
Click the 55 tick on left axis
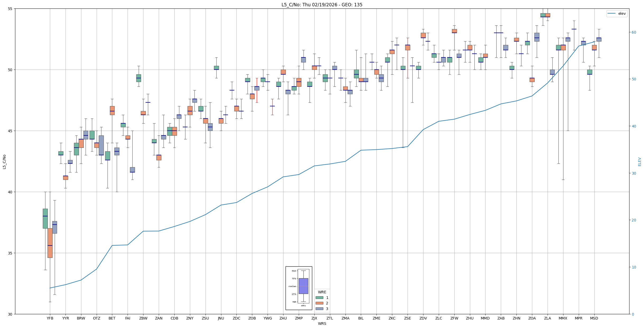pos(11,9)
